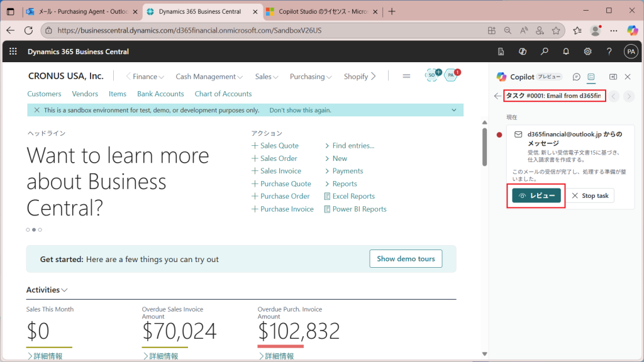Select the first headline carousel dot
Image resolution: width=644 pixels, height=362 pixels.
[x=28, y=230]
